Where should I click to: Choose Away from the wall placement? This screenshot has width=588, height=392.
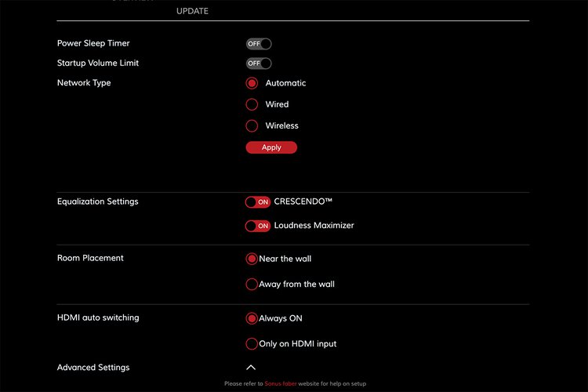coord(252,284)
